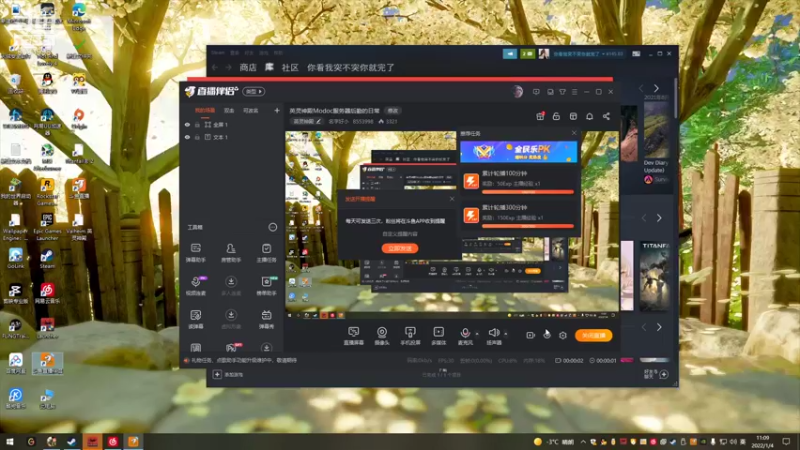Download the second-row middle toolbox tool
Screen dimensions: 800x450
point(231,286)
